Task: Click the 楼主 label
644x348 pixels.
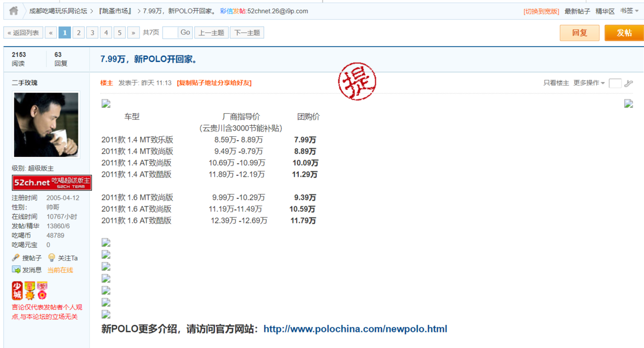Action: coord(107,83)
